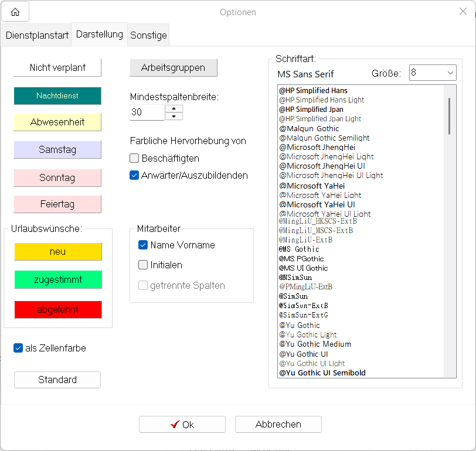Enable the Initialen checkbox
The width and height of the screenshot is (476, 451).
[x=143, y=265]
